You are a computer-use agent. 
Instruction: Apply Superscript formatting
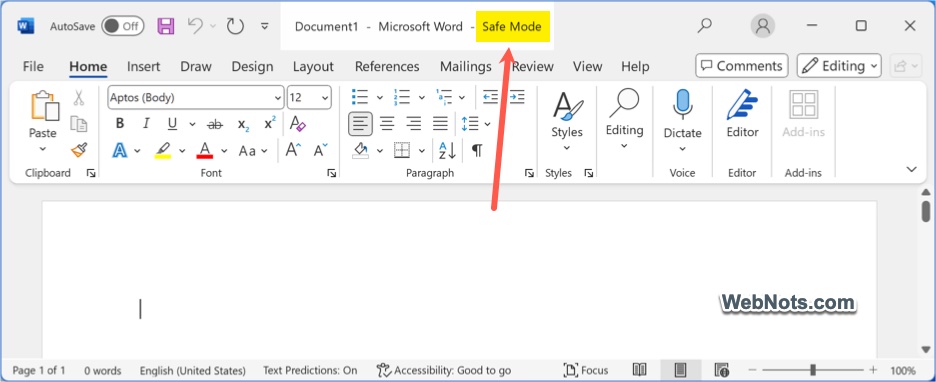click(270, 123)
